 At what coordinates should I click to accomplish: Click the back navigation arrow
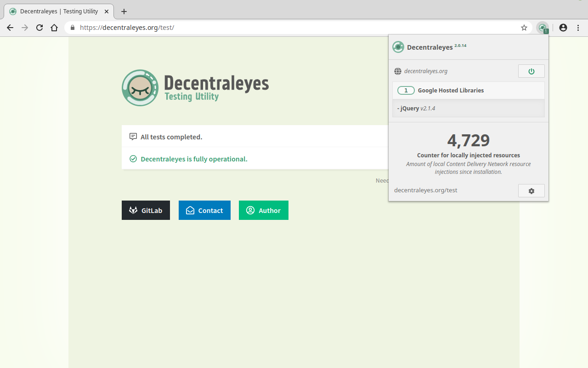[x=10, y=28]
